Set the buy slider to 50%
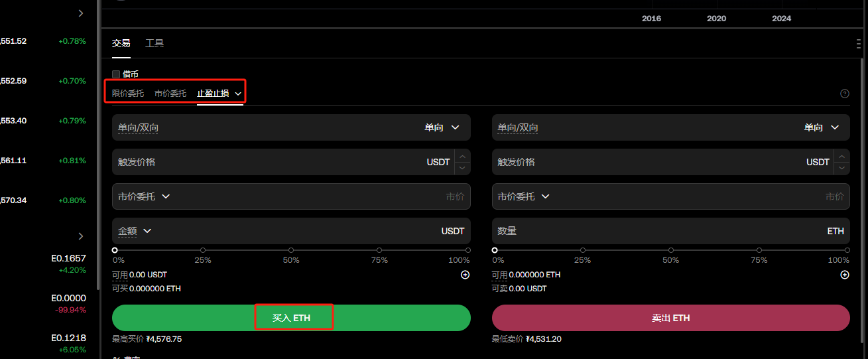Screen dimensions: 868x359 [291, 250]
